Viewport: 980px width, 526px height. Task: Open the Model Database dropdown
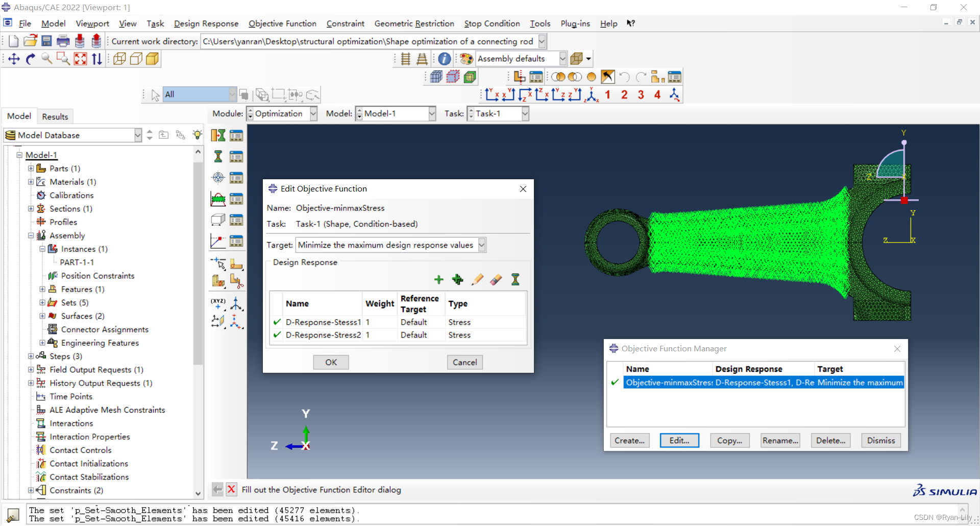tap(138, 135)
